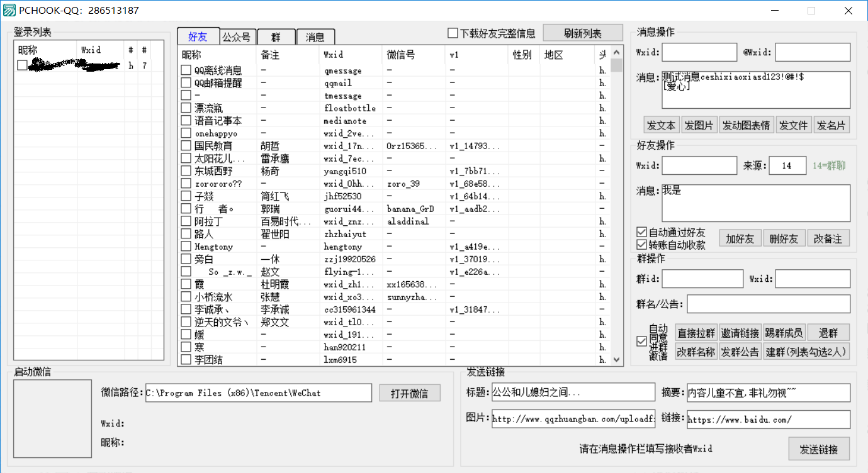The height and width of the screenshot is (473, 868).
Task: Click the Wxid cell 'cc315961344'
Action: pos(349,309)
